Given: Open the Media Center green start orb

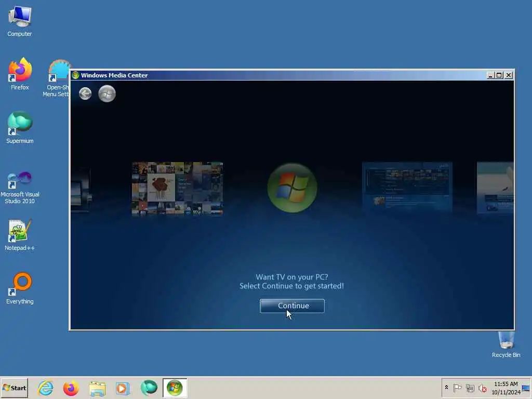Looking at the screenshot, I should click(107, 94).
